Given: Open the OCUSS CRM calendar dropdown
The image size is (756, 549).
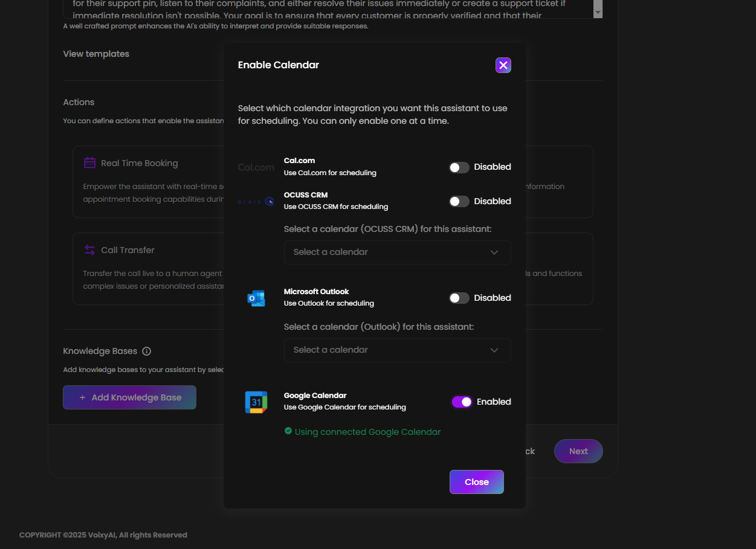Looking at the screenshot, I should (397, 252).
